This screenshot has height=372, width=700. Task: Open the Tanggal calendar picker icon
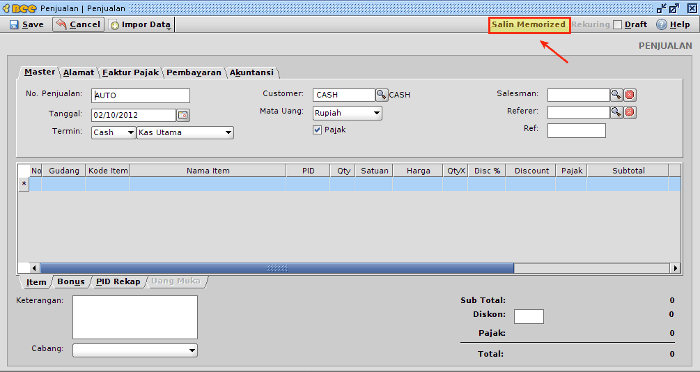coord(183,115)
